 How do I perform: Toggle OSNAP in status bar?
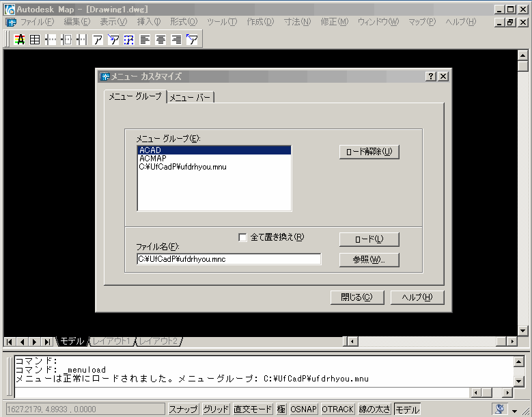[x=303, y=409]
